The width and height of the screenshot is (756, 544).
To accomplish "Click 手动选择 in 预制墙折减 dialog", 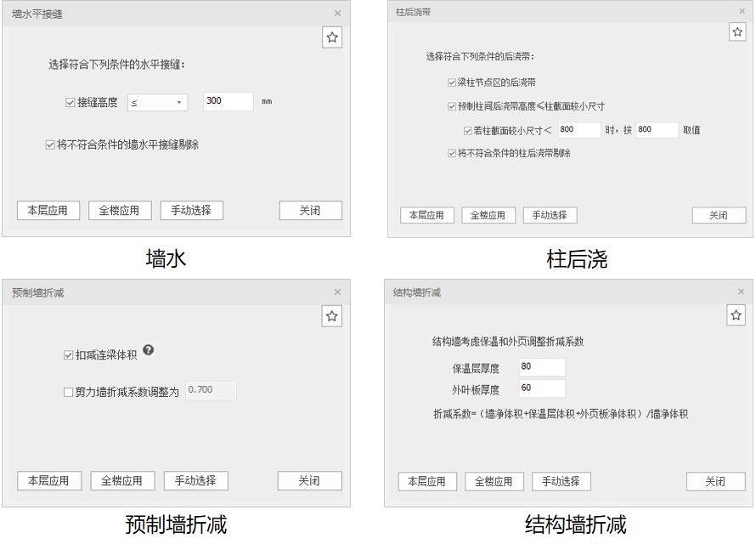I will tap(195, 481).
